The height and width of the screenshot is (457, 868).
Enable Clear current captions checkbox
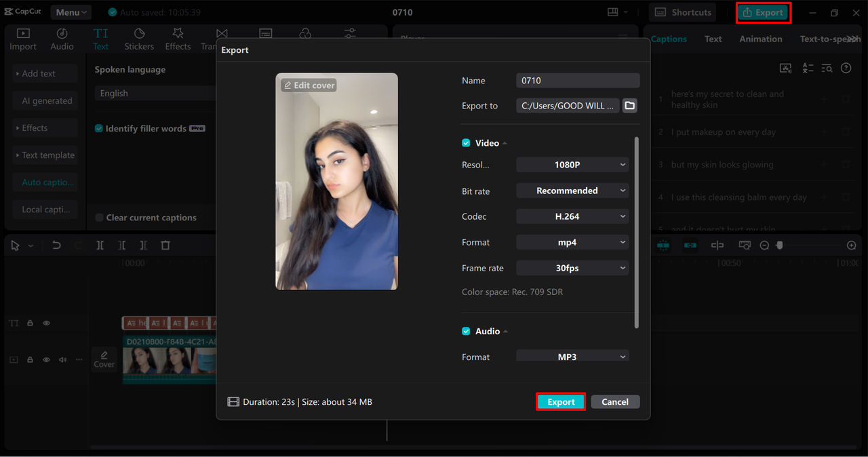[x=99, y=218]
